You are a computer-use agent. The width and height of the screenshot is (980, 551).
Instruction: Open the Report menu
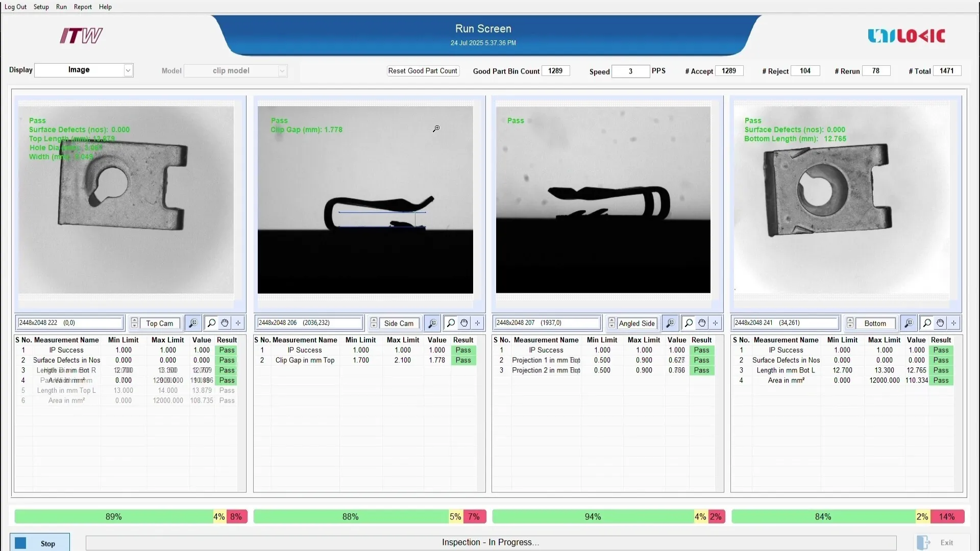click(83, 7)
